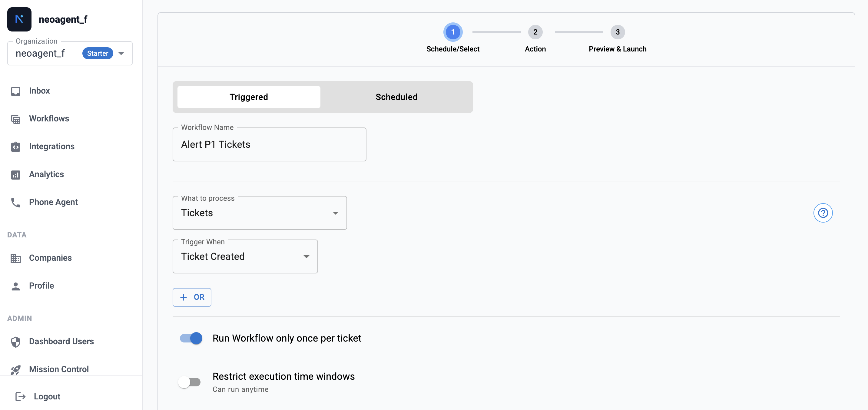Select the Triggered tab

248,97
